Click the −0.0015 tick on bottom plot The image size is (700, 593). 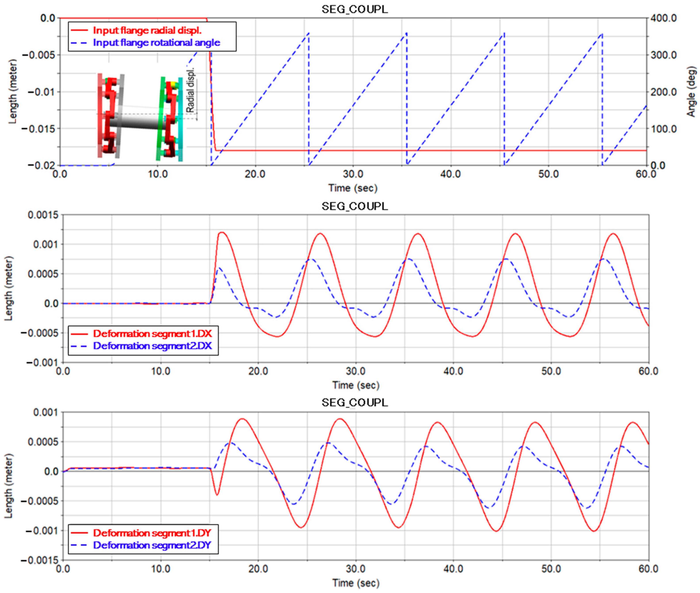coord(39,560)
